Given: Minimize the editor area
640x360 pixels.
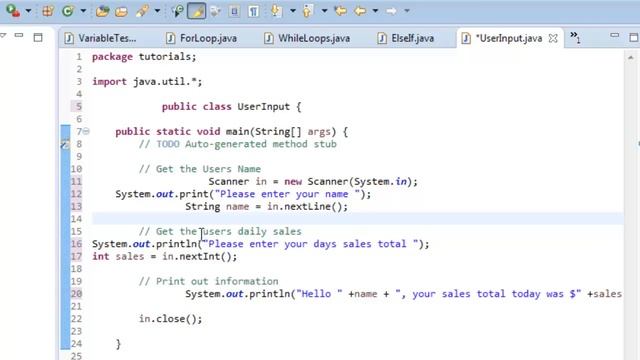Looking at the screenshot, I should click(x=615, y=36).
